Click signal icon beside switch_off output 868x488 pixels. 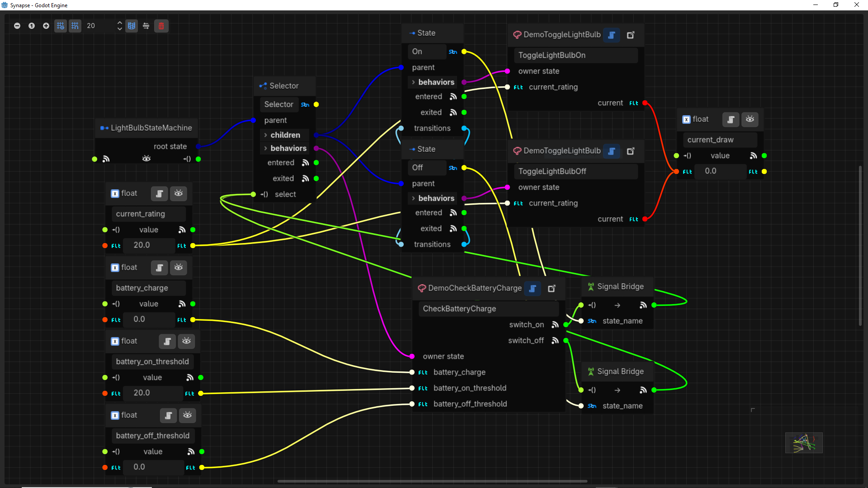(555, 341)
